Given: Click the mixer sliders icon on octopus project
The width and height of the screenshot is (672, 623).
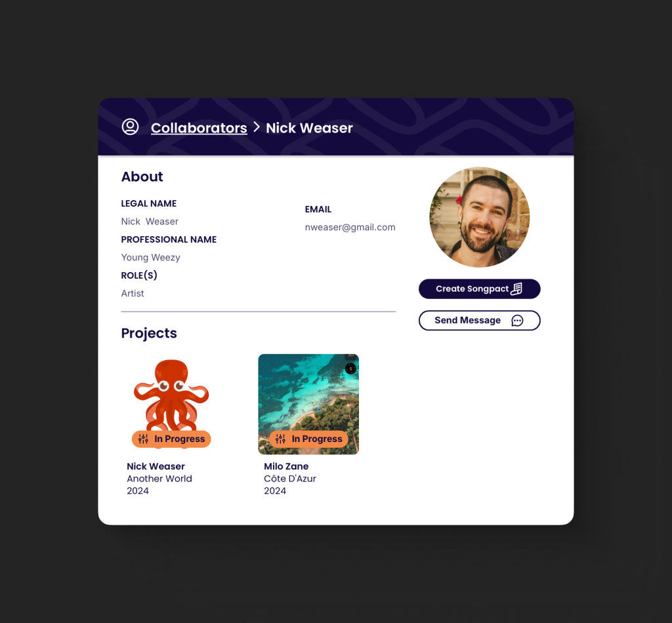Looking at the screenshot, I should (143, 439).
